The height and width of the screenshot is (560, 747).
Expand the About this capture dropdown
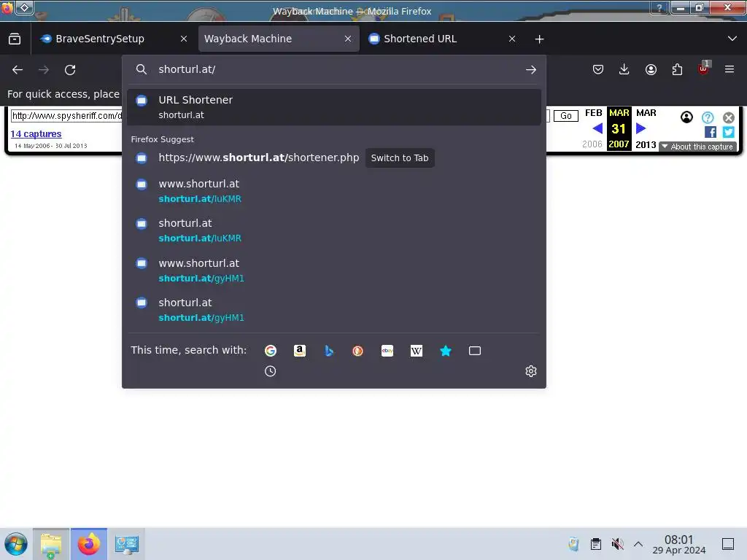[x=698, y=147]
